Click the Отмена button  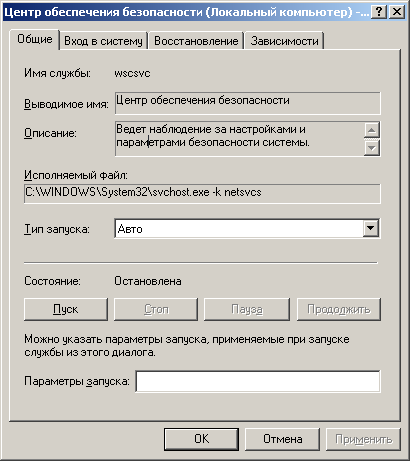tap(282, 439)
